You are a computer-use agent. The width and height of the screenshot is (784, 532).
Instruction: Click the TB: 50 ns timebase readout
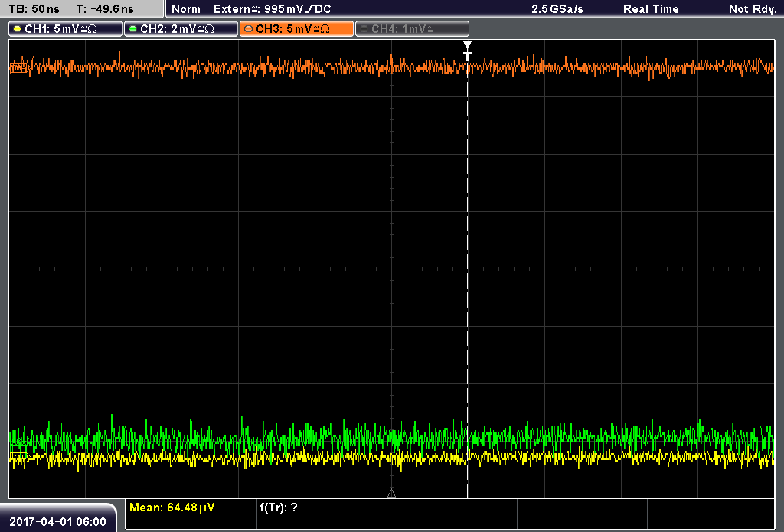pyautogui.click(x=34, y=9)
